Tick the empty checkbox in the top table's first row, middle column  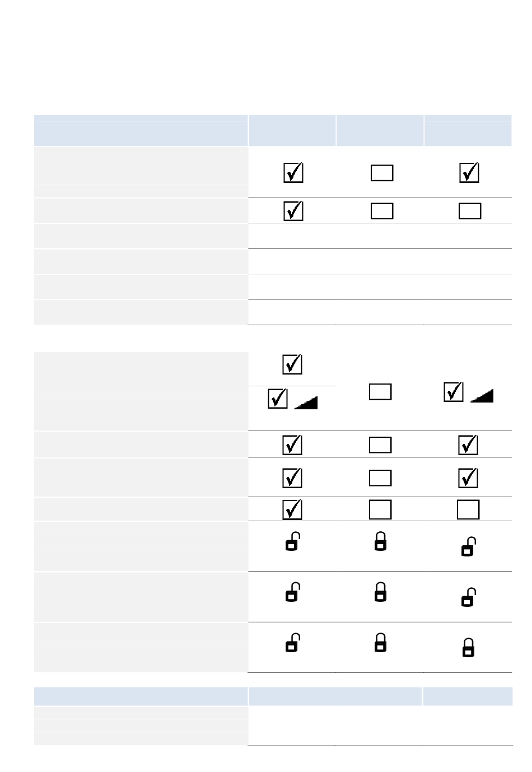point(382,173)
